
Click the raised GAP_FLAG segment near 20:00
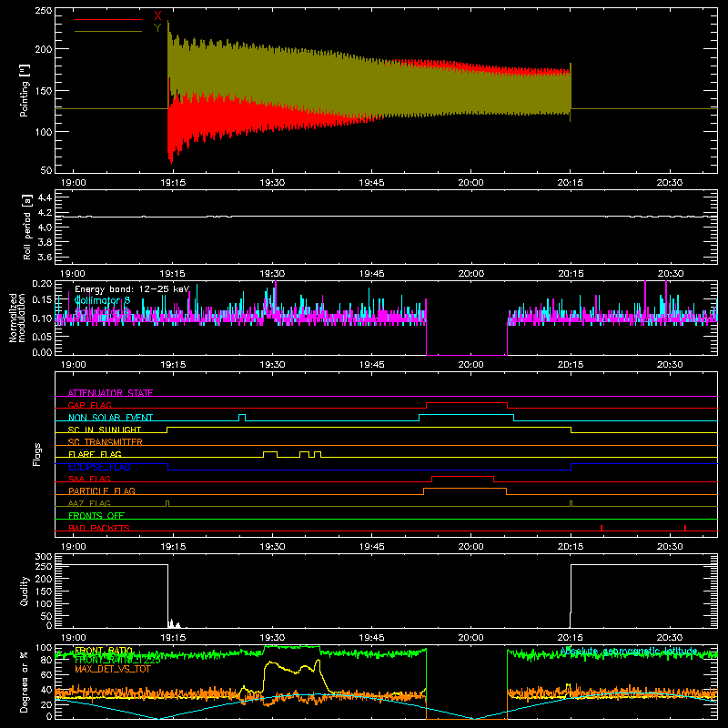coord(467,403)
